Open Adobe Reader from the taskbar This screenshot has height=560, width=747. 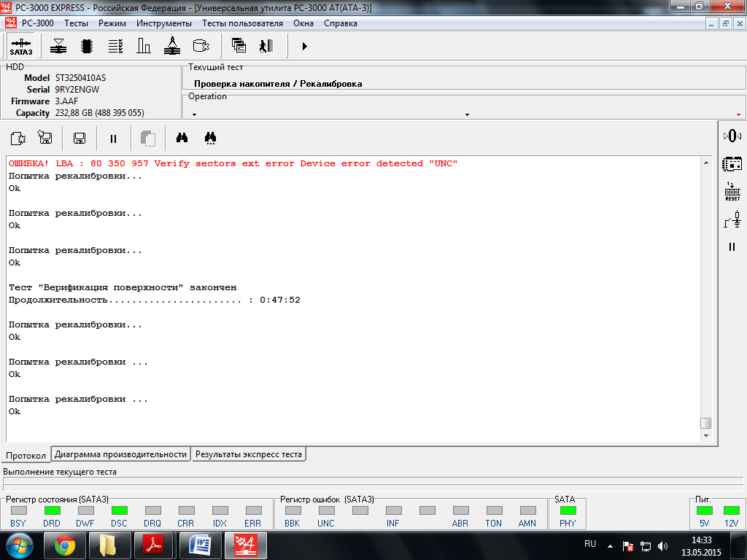tap(154, 545)
